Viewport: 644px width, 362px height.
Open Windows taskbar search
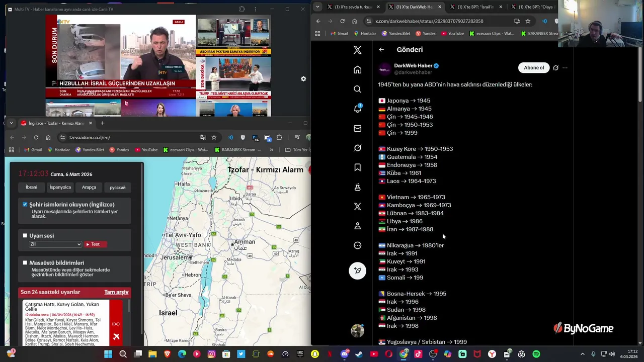tap(123, 354)
